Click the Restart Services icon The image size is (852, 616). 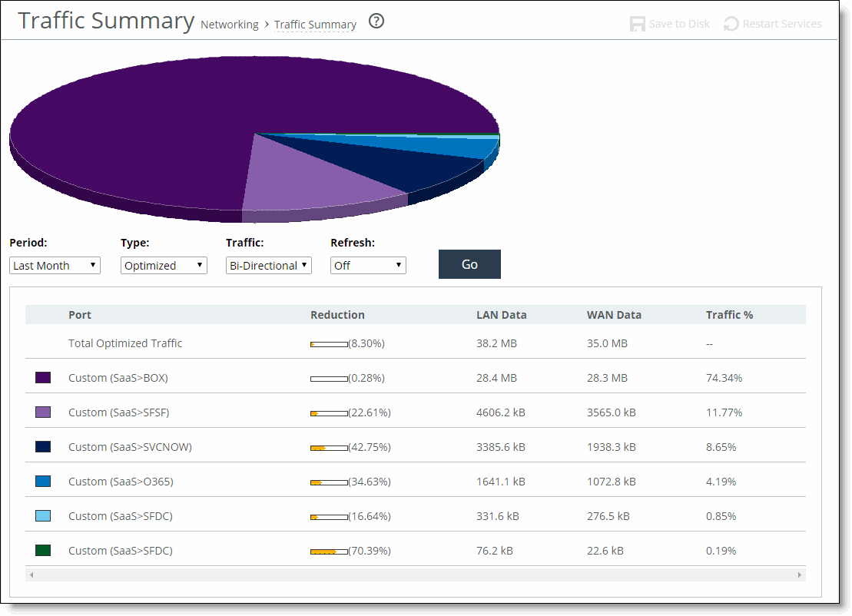731,24
